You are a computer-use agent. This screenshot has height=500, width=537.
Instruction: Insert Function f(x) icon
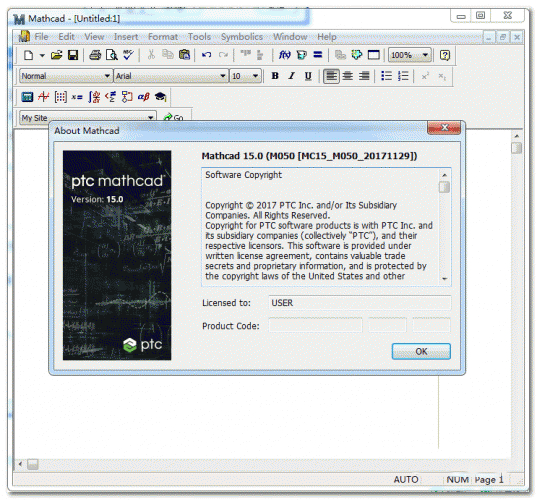[x=285, y=55]
